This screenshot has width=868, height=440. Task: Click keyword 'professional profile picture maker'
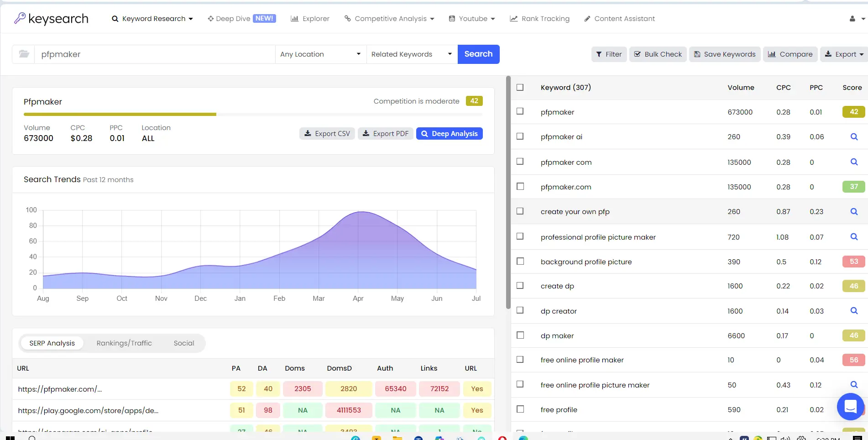click(598, 237)
